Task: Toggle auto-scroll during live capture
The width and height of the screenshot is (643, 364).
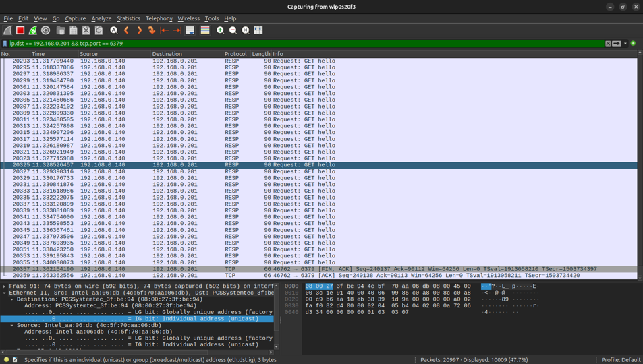Action: coord(190,30)
